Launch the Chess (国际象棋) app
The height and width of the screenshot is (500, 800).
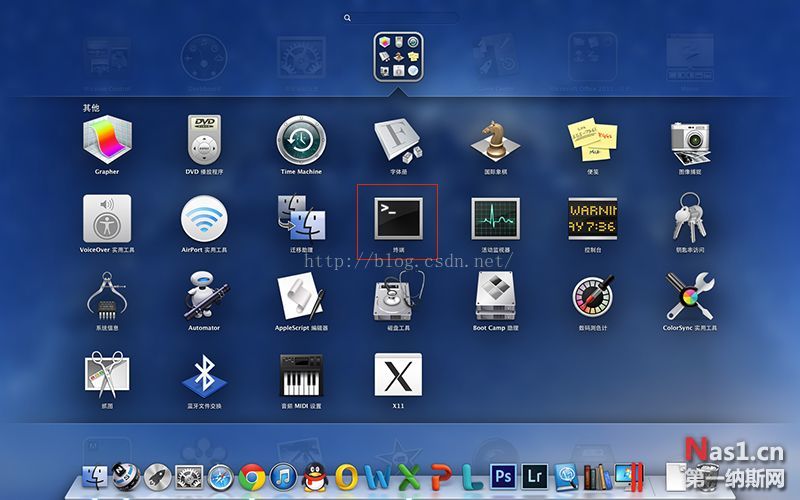(x=496, y=140)
